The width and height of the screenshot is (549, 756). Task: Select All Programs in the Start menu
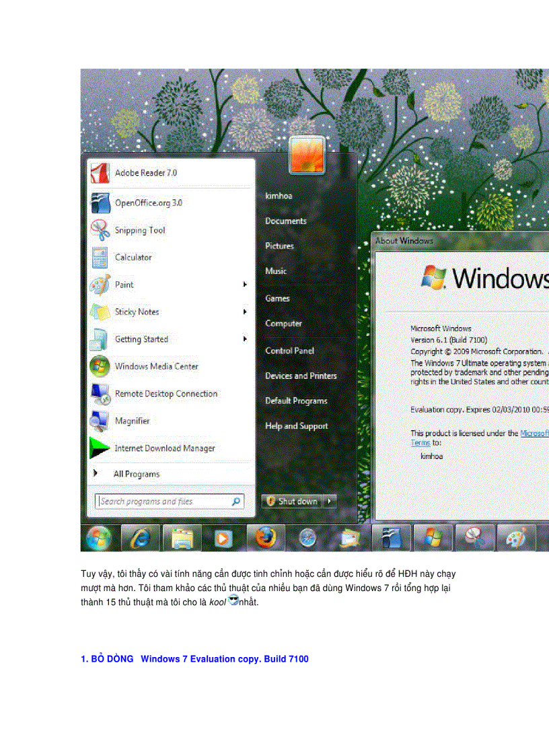136,474
